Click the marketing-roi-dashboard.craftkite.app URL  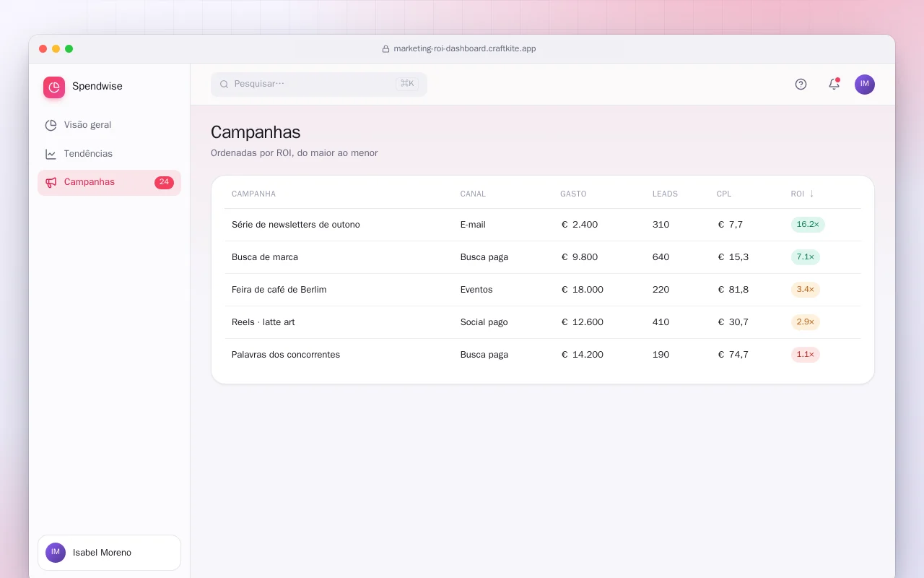pyautogui.click(x=465, y=49)
